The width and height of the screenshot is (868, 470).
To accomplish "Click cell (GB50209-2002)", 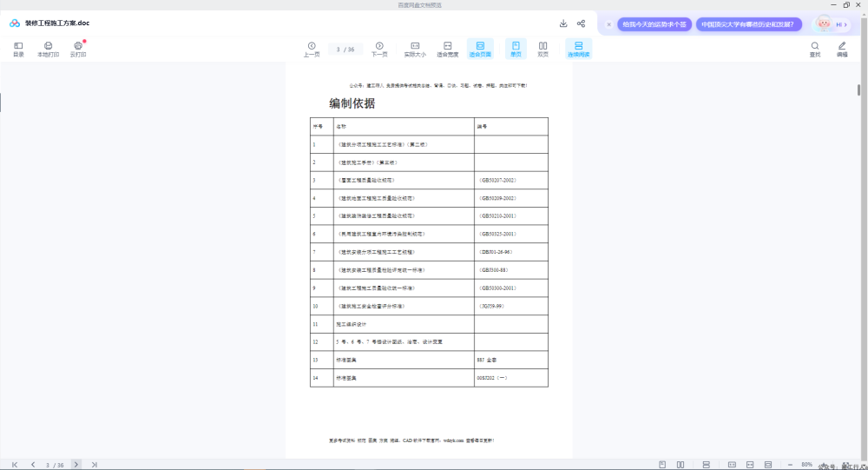I will [497, 198].
